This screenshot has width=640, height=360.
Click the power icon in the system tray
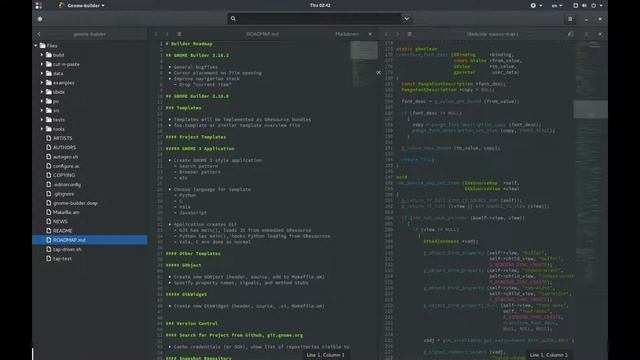pyautogui.click(x=593, y=5)
